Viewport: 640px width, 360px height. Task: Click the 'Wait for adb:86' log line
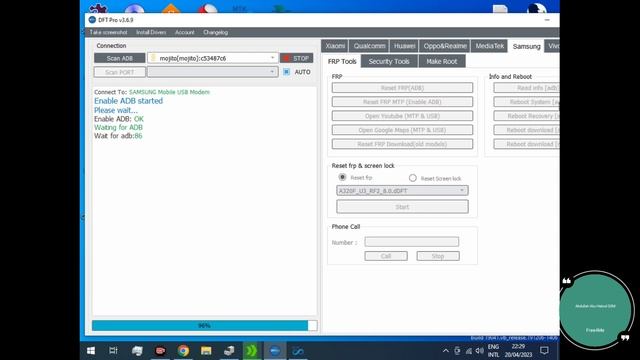point(118,136)
